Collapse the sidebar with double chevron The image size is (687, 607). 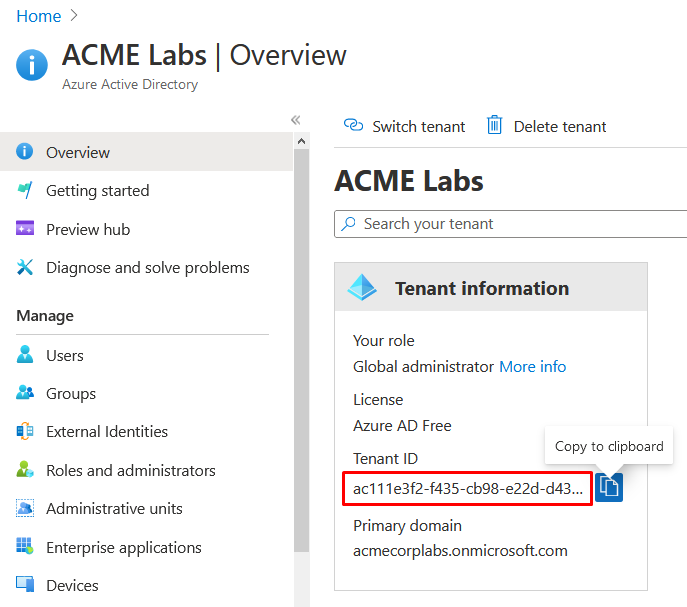pos(295,120)
